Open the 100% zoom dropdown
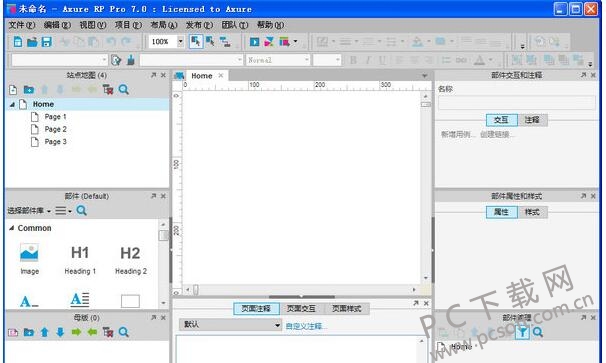 tap(180, 41)
